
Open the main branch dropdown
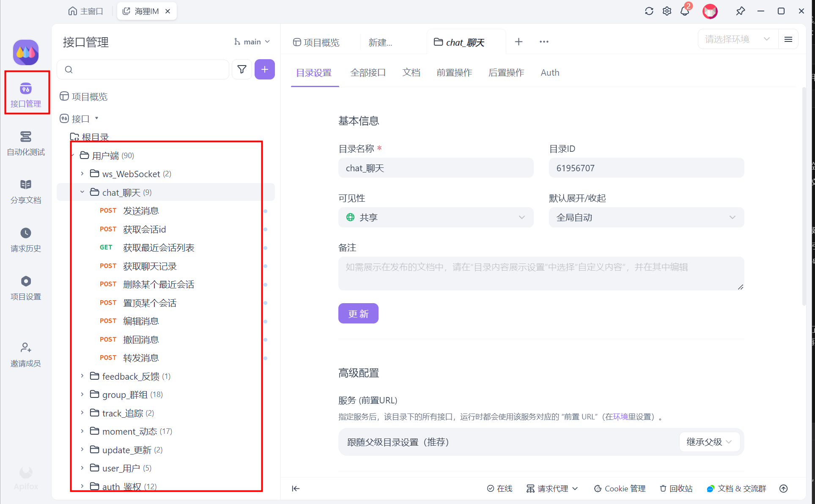252,42
